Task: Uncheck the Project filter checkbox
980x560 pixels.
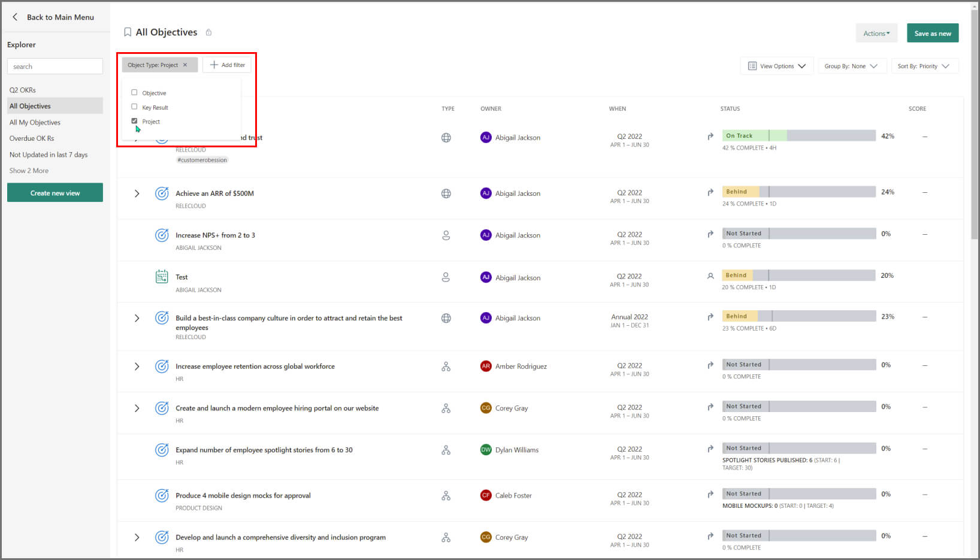Action: pyautogui.click(x=134, y=121)
